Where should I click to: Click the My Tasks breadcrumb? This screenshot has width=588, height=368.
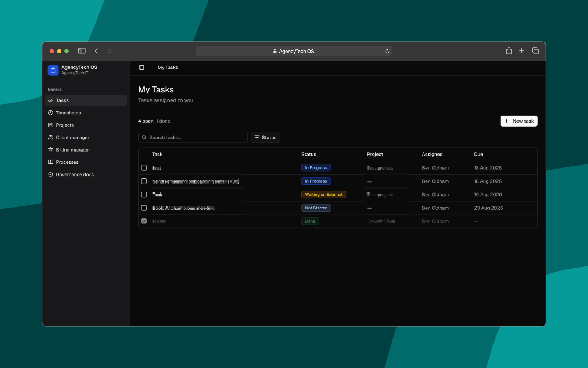click(x=168, y=67)
